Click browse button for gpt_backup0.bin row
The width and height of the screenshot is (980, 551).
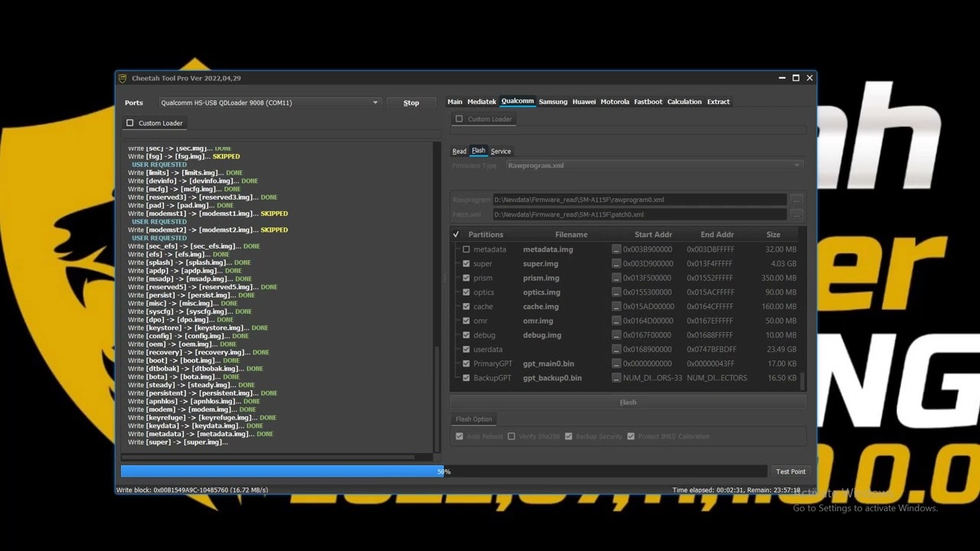(616, 378)
